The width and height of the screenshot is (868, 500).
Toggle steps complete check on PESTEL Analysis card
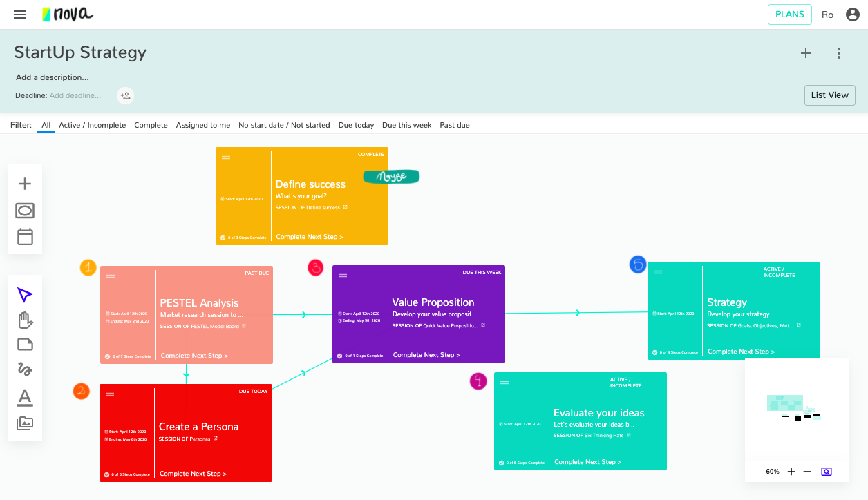pos(108,356)
